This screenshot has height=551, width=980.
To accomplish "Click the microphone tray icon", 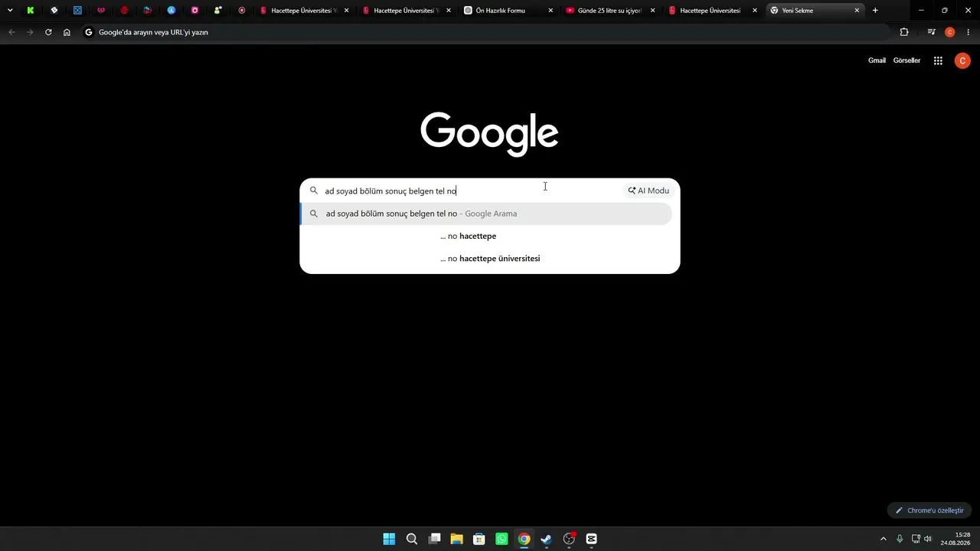I will (x=900, y=539).
